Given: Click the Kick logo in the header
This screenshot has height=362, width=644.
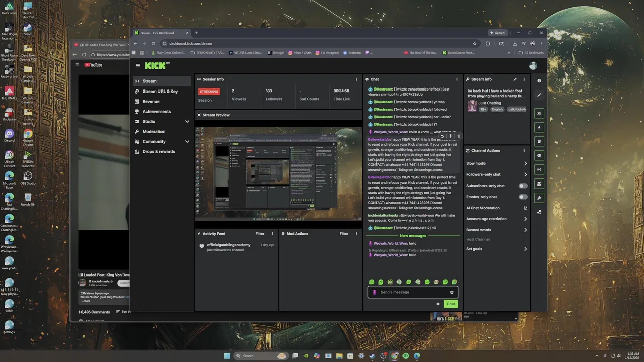Looking at the screenshot, I should [x=157, y=66].
